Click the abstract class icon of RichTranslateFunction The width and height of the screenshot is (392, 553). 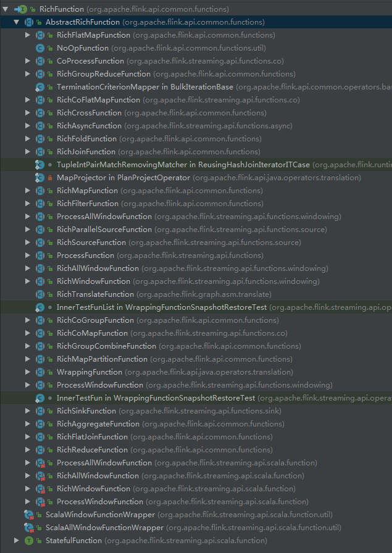40,294
